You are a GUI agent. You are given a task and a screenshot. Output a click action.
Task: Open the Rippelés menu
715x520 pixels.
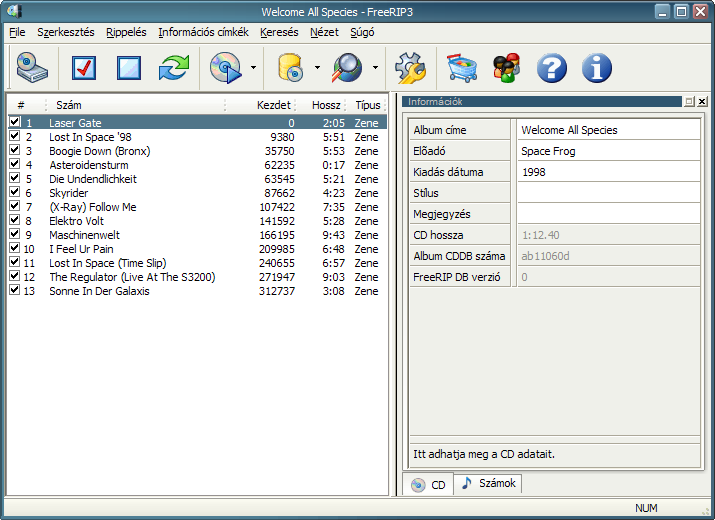126,32
